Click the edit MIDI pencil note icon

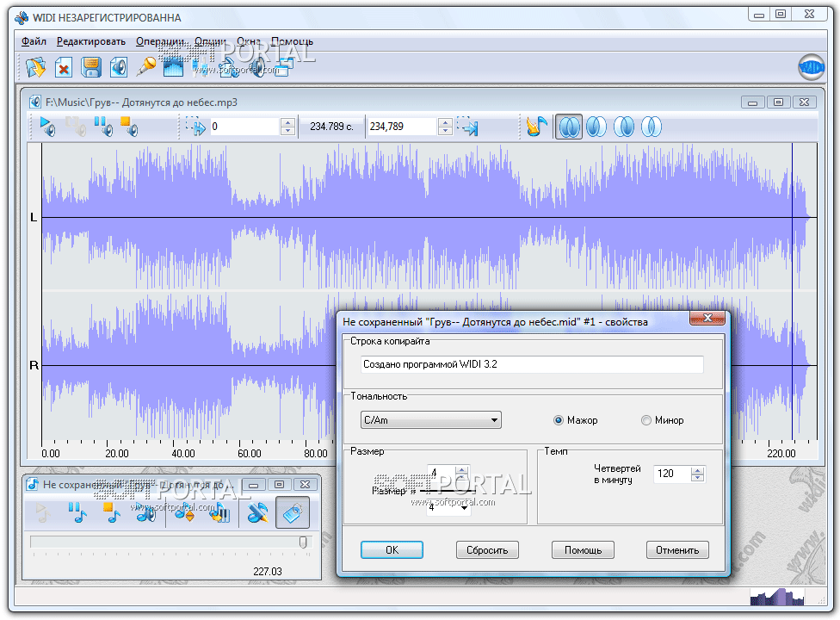[257, 513]
